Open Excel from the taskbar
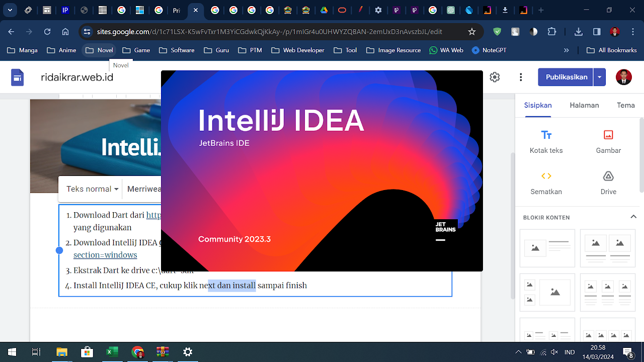Viewport: 644px width, 362px height. click(112, 352)
